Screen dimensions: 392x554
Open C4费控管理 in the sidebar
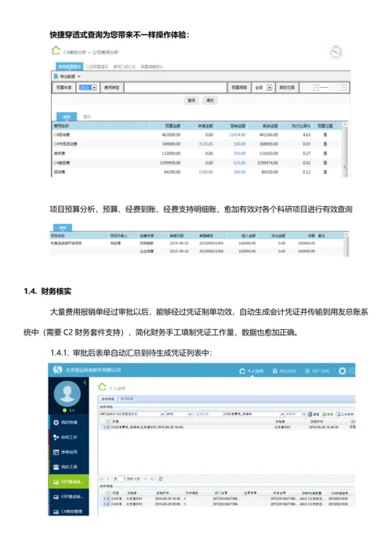click(68, 511)
